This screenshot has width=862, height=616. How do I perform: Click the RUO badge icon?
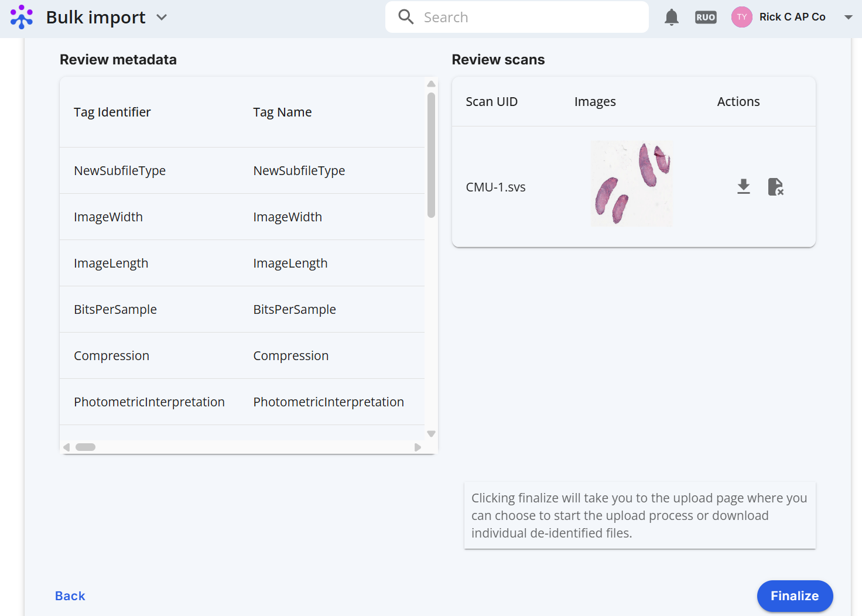point(706,17)
